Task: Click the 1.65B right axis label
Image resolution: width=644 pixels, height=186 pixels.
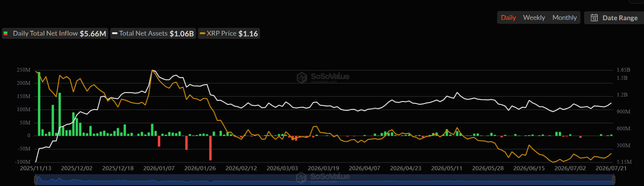Action: coord(623,70)
